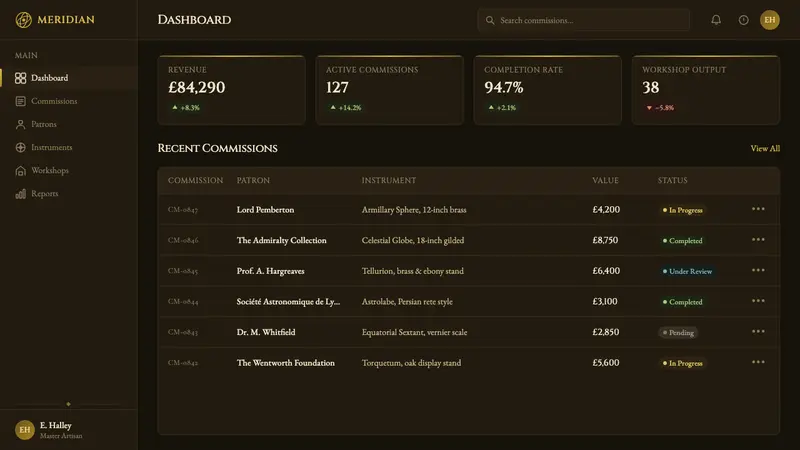The image size is (800, 450).
Task: Click patron name Dr. M. Whitfield
Action: (266, 332)
